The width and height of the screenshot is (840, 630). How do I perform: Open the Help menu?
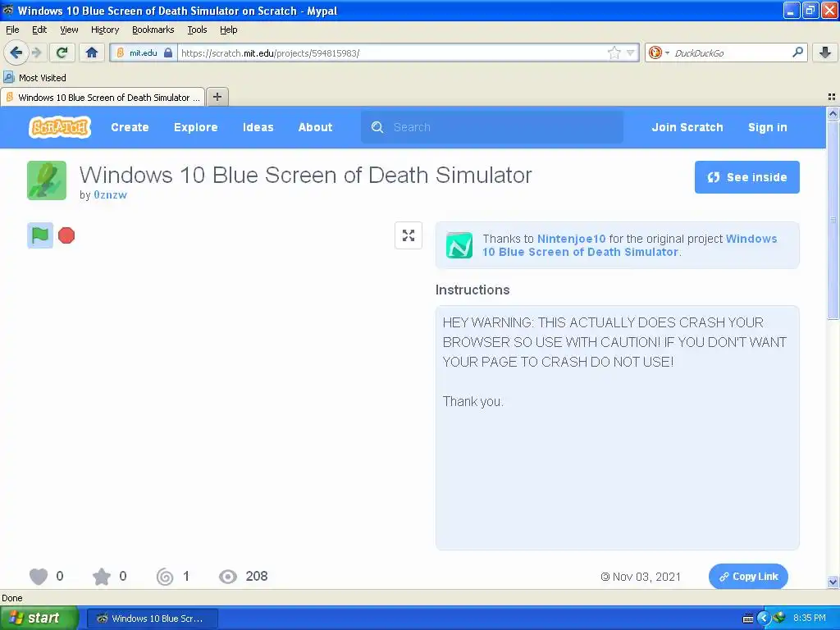[228, 30]
